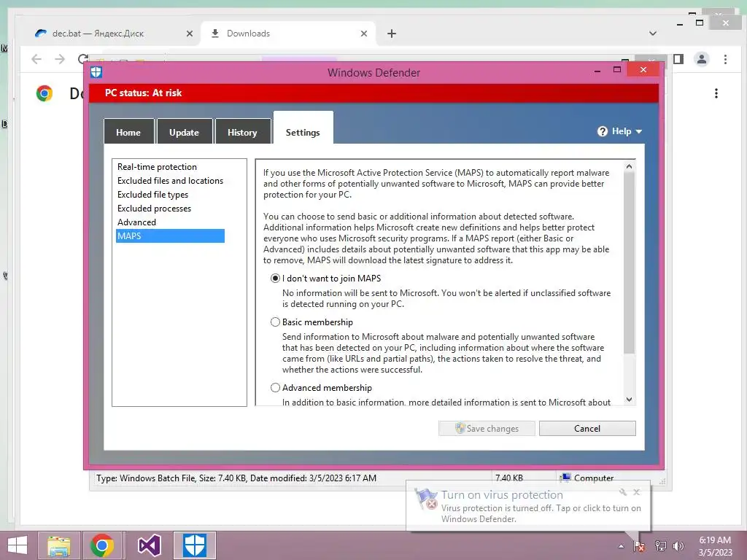Open the Windows Start button

tap(18, 545)
